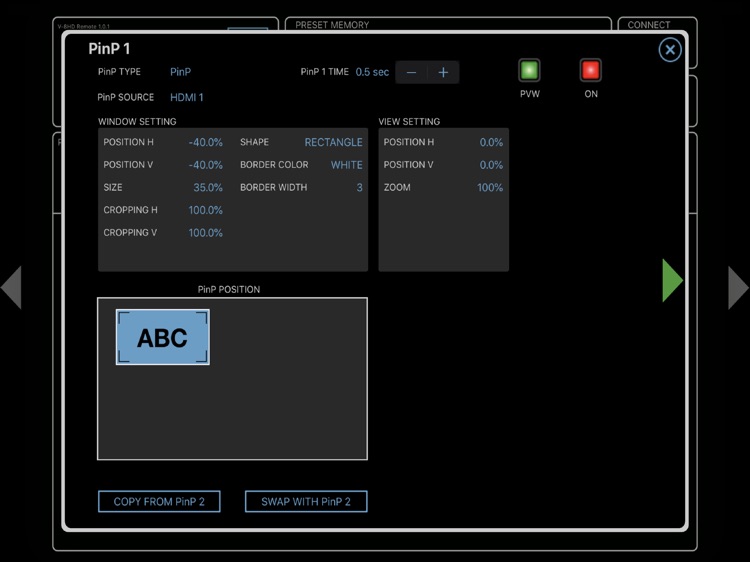
Task: Click the VIEW SETTING heading
Action: click(x=409, y=121)
